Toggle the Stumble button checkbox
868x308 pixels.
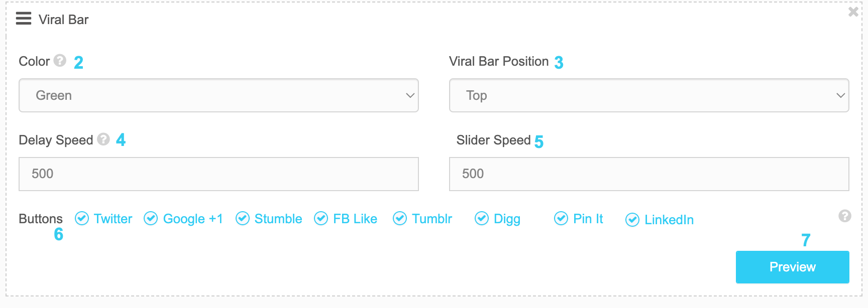pyautogui.click(x=243, y=218)
